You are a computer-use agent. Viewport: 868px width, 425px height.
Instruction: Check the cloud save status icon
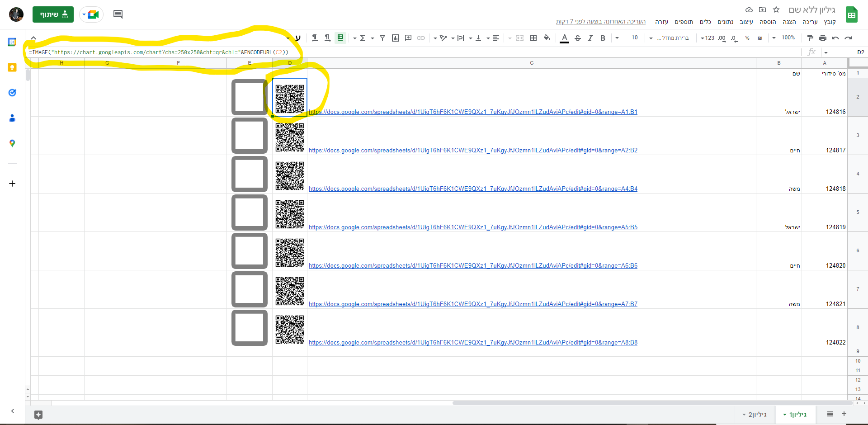coord(749,9)
